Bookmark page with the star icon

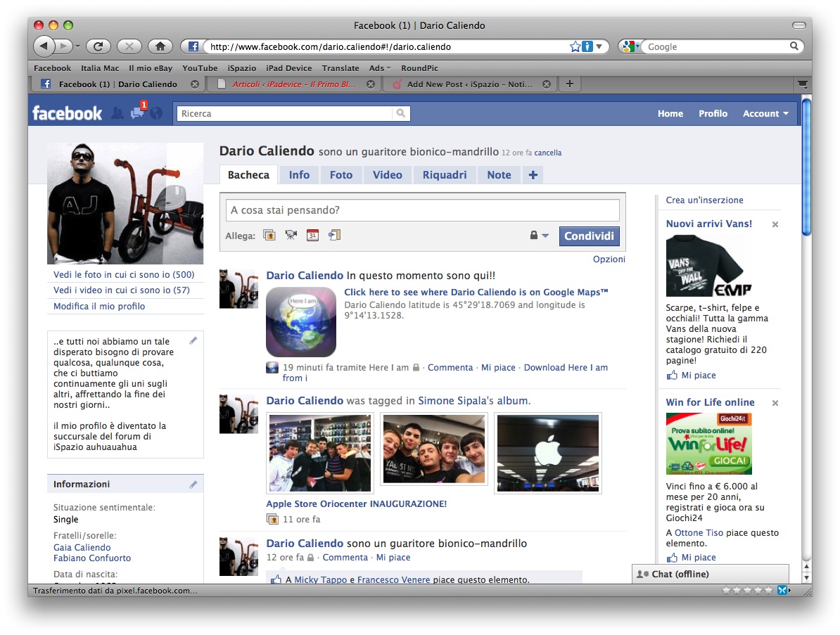point(575,46)
